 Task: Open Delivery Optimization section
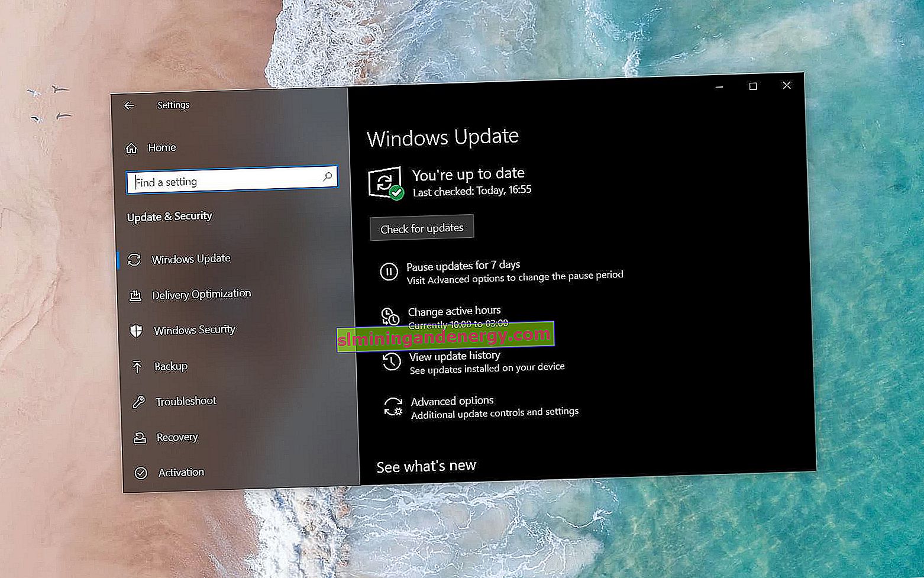202,294
